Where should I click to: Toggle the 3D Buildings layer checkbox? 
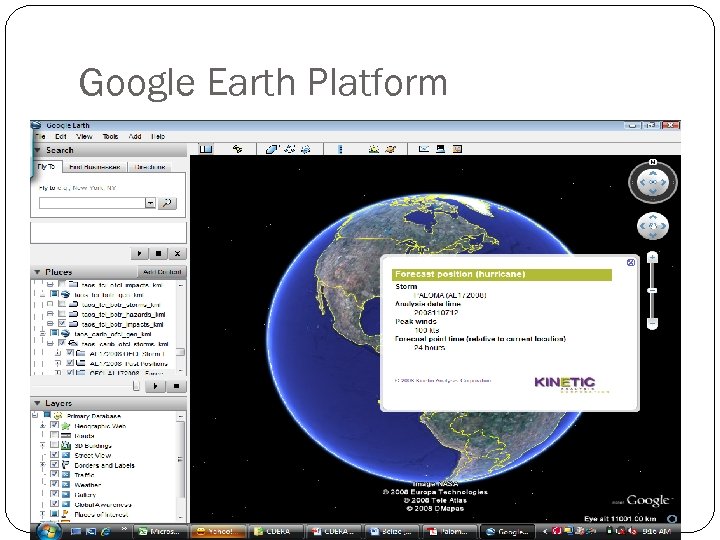(54, 445)
